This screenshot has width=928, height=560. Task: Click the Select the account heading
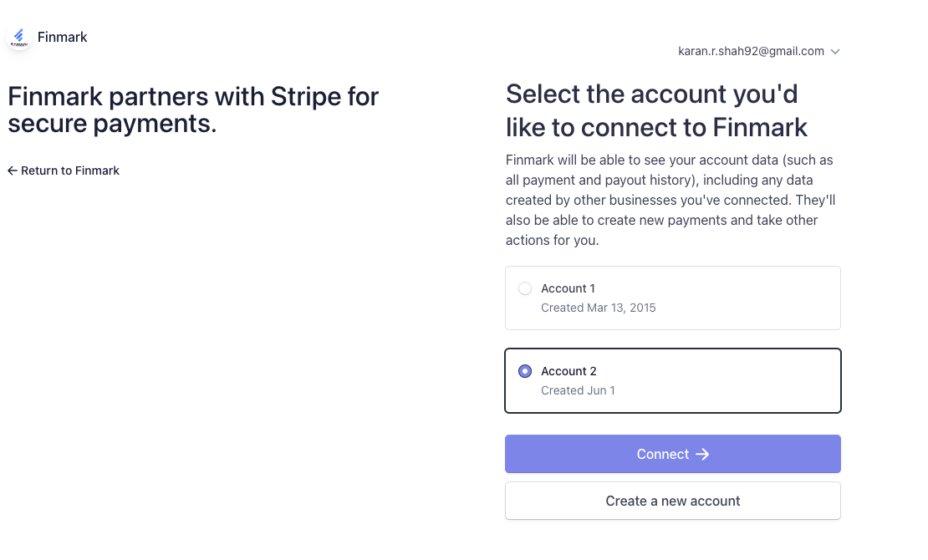[x=656, y=110]
